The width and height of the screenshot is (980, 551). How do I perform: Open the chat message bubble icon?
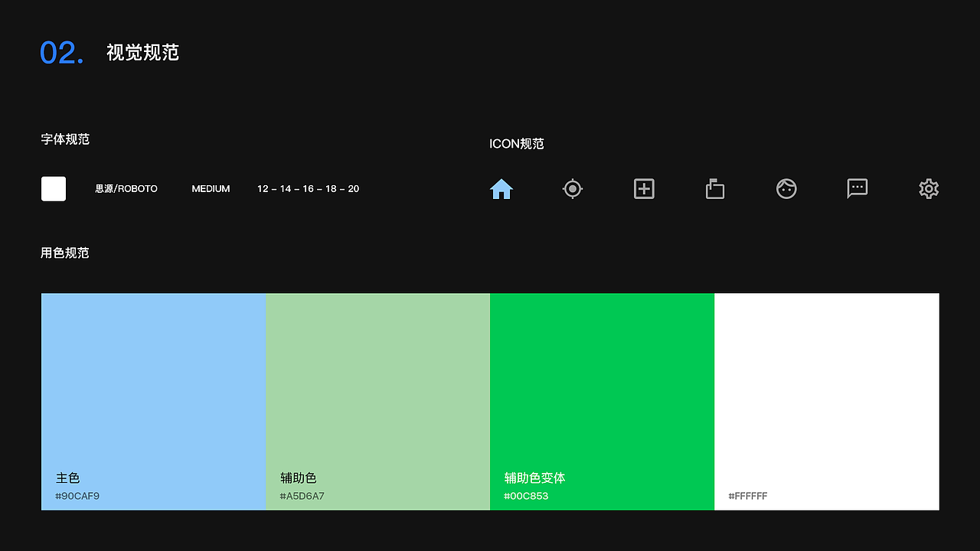pyautogui.click(x=857, y=188)
